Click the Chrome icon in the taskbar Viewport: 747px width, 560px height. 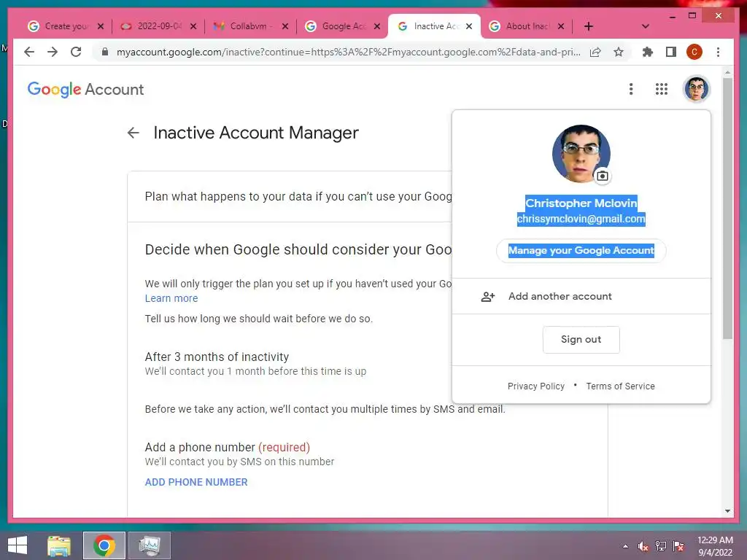104,545
